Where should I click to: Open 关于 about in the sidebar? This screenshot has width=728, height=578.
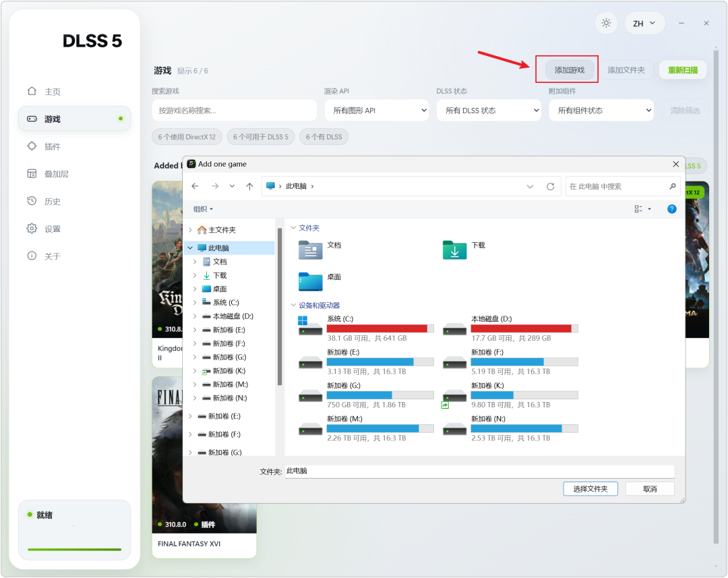click(x=74, y=256)
